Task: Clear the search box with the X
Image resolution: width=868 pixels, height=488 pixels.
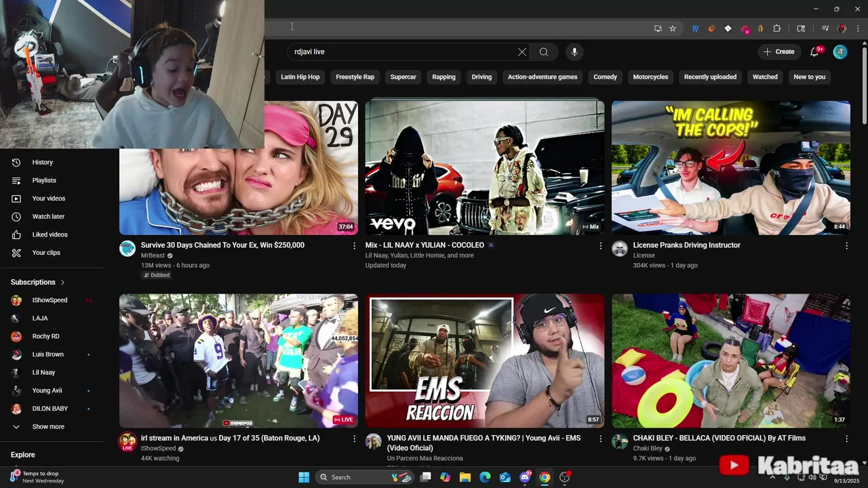Action: (522, 52)
